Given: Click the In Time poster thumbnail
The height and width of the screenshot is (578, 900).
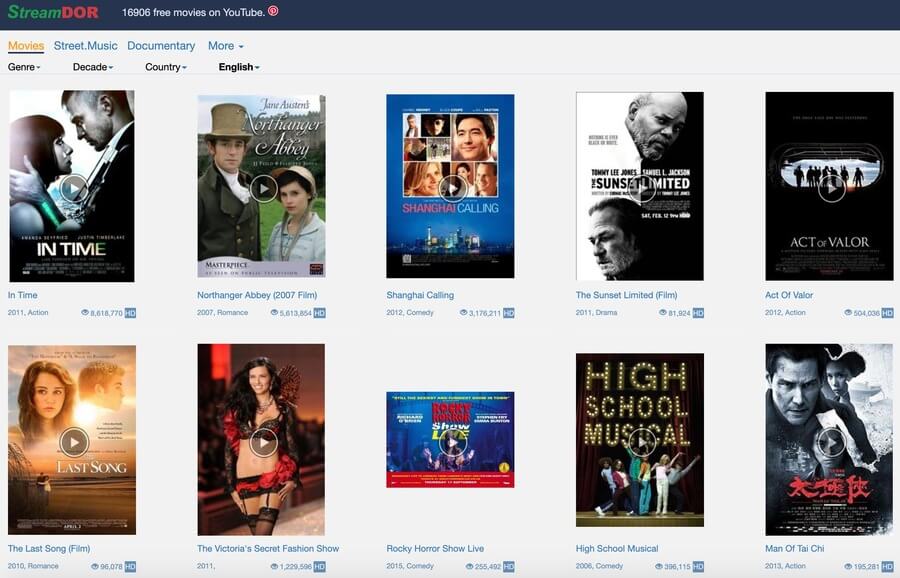Looking at the screenshot, I should pyautogui.click(x=72, y=186).
